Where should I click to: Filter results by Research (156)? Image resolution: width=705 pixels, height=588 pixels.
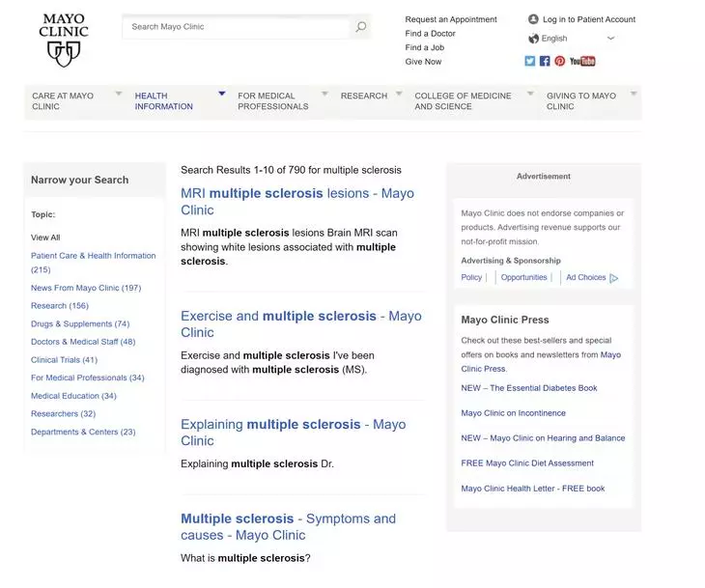coord(60,306)
